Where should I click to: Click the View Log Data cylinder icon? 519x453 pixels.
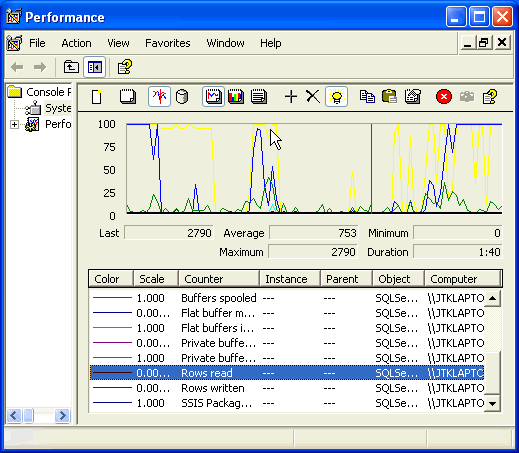coord(182,97)
